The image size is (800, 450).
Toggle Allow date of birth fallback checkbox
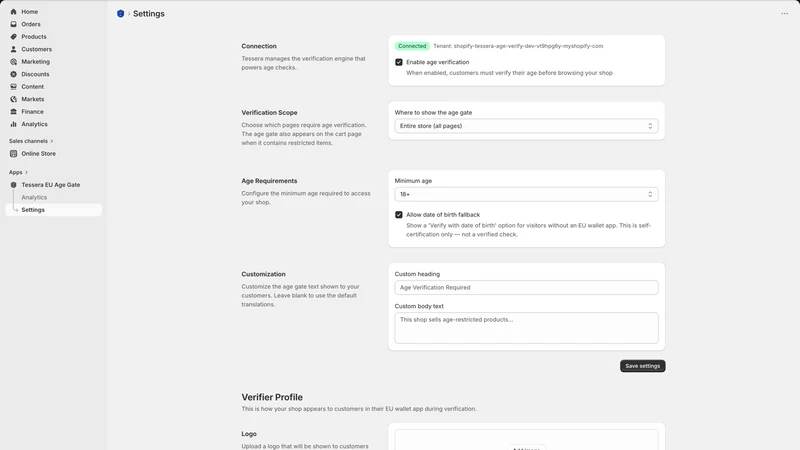pos(398,215)
